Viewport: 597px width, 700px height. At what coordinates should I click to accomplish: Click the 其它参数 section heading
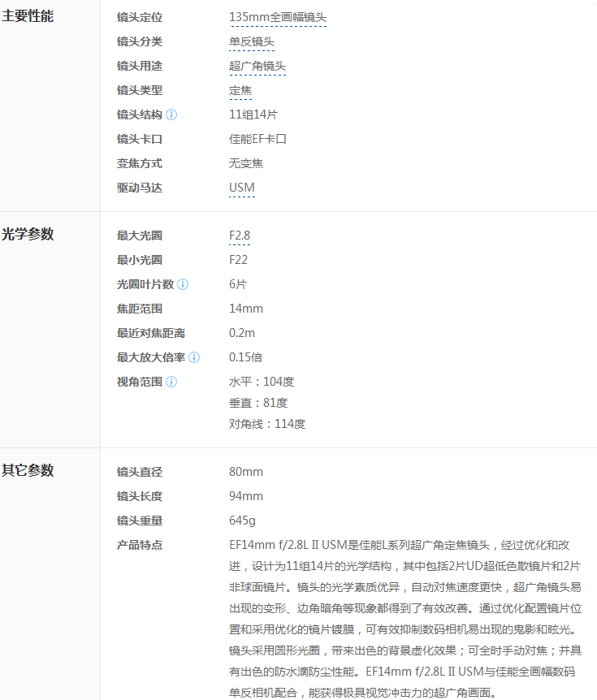pos(28,470)
